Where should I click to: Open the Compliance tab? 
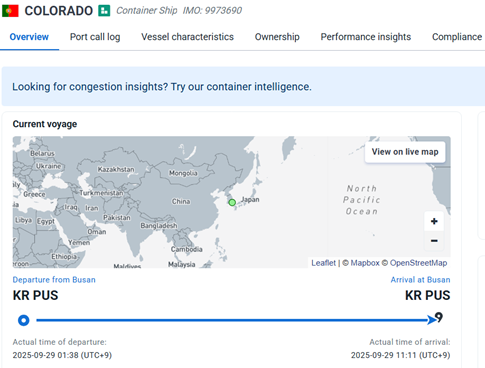point(457,37)
